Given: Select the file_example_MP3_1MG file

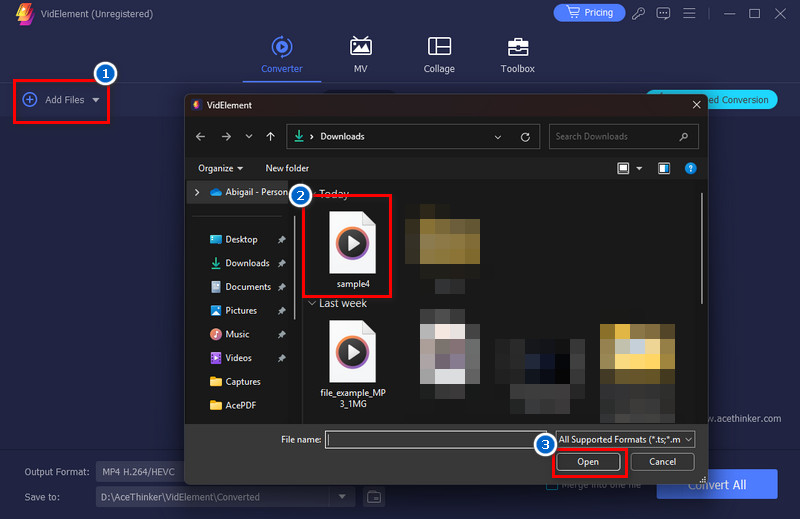Looking at the screenshot, I should 353,364.
